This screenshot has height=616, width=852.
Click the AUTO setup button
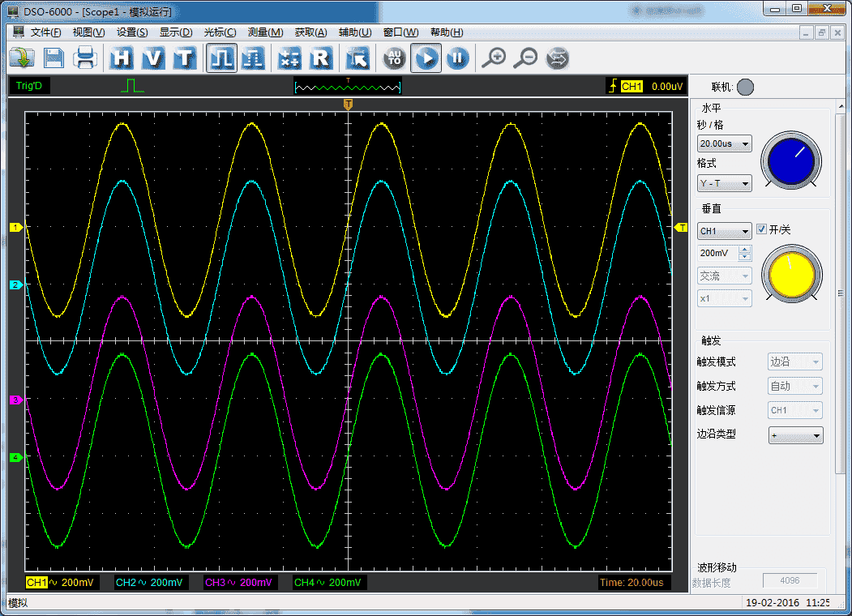click(395, 58)
